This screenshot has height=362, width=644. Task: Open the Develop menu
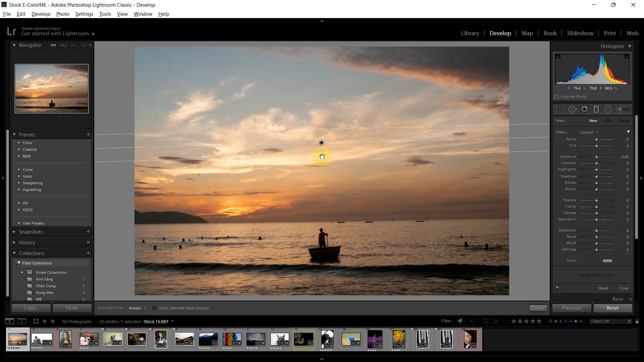point(41,14)
